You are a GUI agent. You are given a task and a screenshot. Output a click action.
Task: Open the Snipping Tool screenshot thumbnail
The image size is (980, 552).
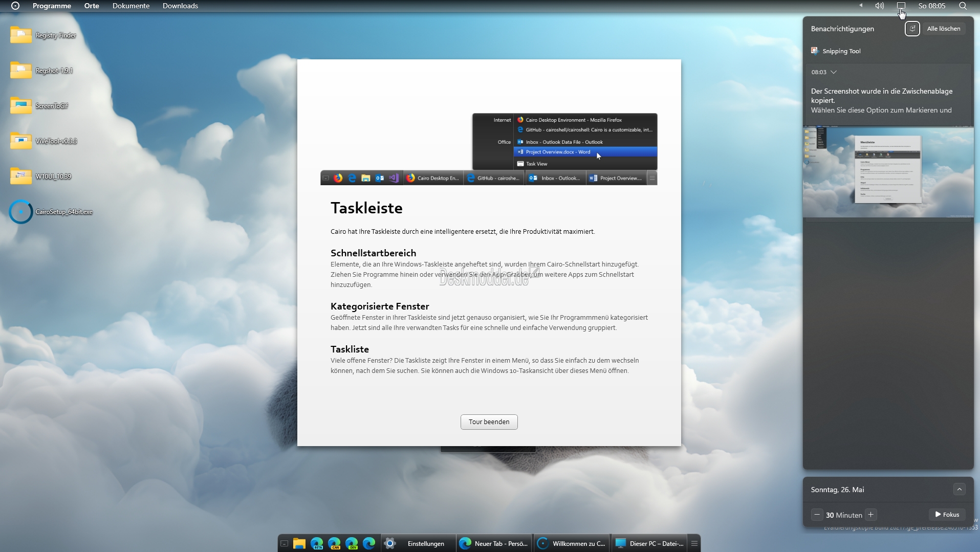tap(888, 172)
